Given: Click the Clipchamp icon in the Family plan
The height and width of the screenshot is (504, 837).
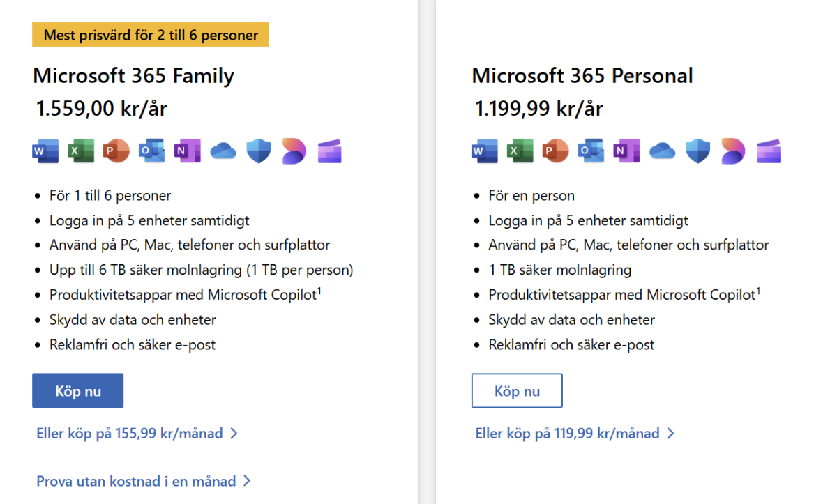Looking at the screenshot, I should point(329,151).
